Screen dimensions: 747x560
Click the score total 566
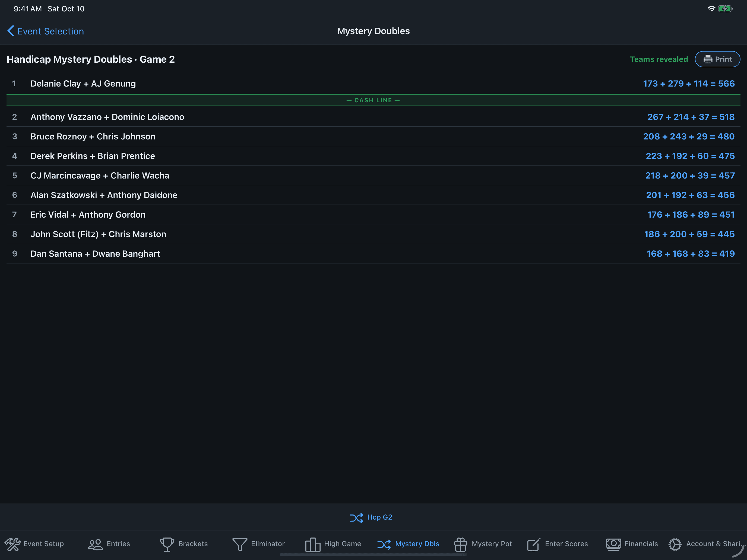click(726, 83)
